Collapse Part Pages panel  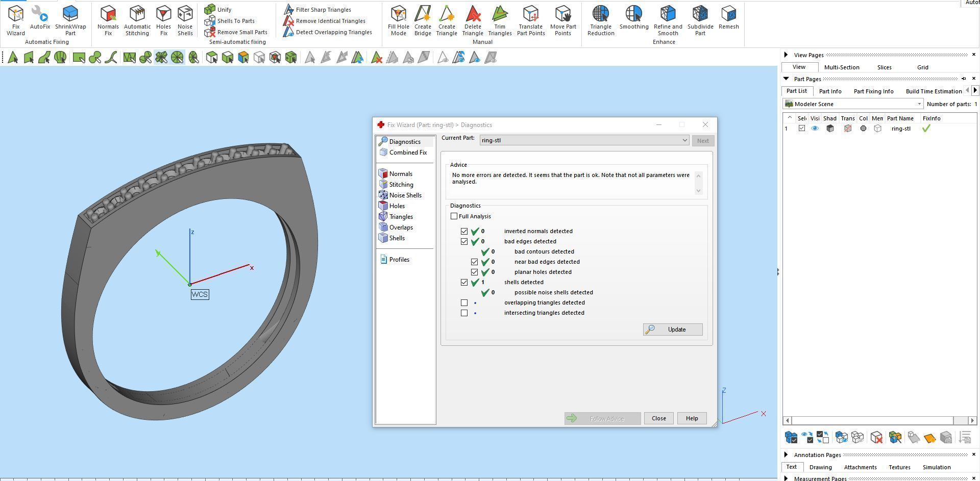(x=786, y=79)
